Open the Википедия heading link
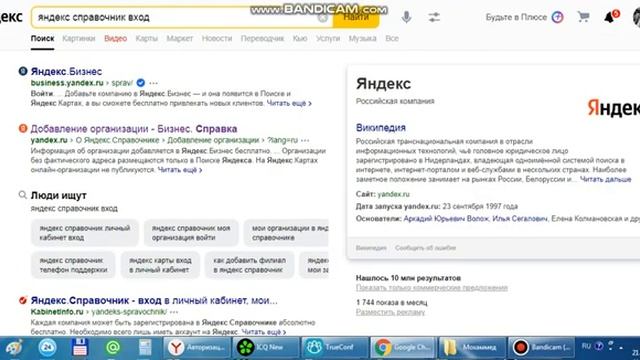The width and height of the screenshot is (640, 360). tap(381, 127)
